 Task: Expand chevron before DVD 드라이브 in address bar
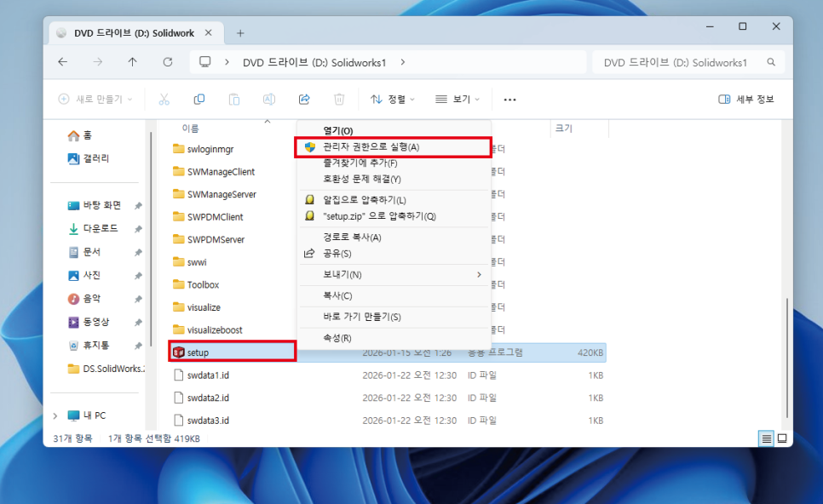(x=227, y=62)
